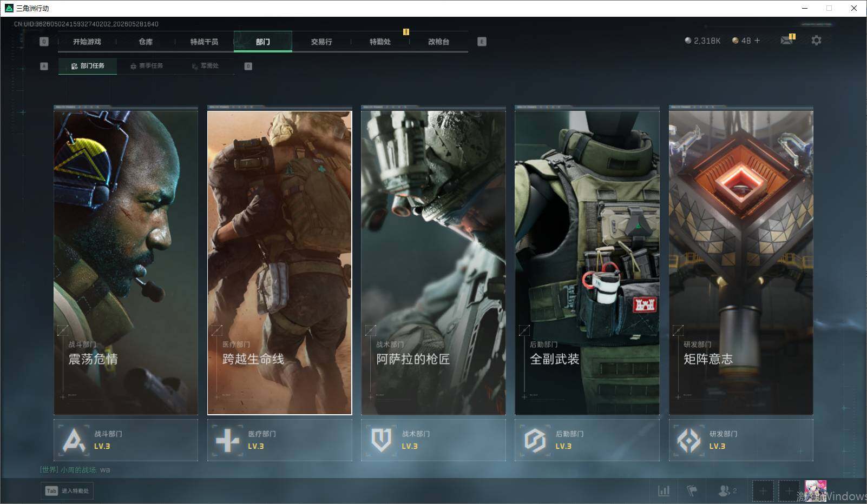Click the expand corner icon on 全副武装 card
The width and height of the screenshot is (867, 504).
[524, 330]
